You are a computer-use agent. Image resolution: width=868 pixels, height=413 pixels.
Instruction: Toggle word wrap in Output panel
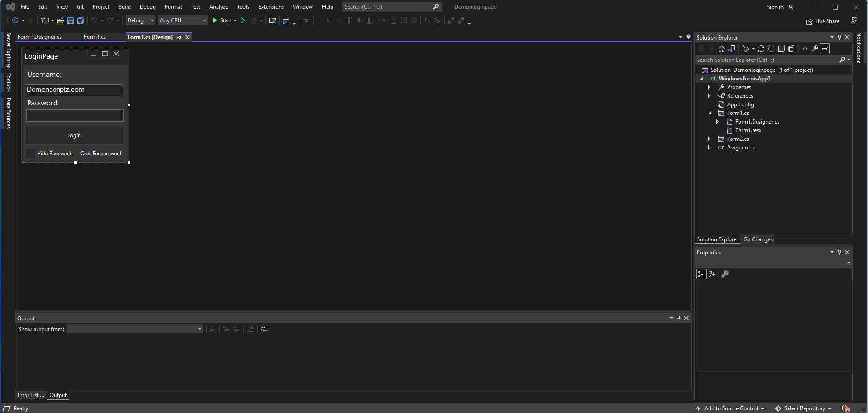pos(264,329)
